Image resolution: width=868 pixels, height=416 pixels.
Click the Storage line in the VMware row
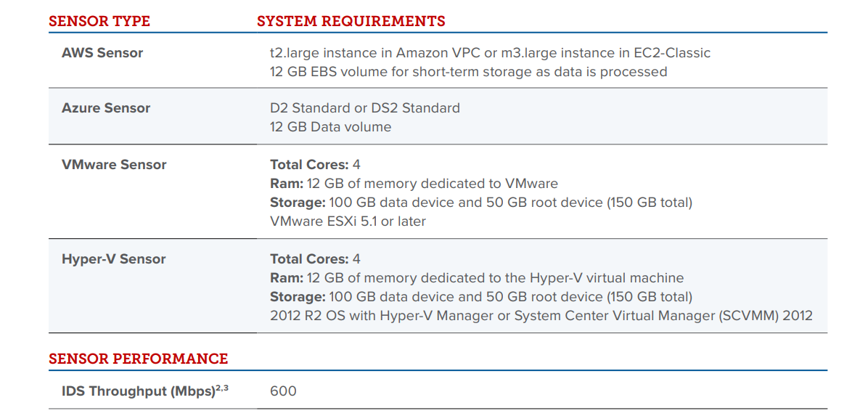point(480,203)
